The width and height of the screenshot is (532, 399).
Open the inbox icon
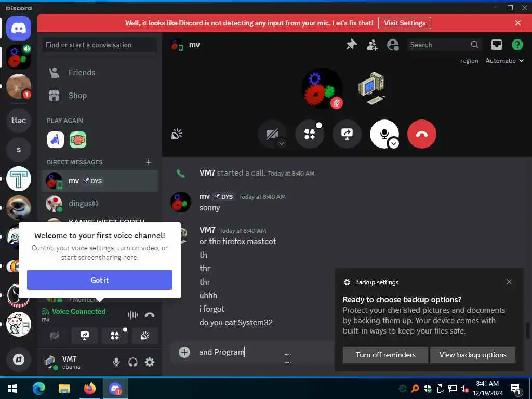click(x=496, y=45)
